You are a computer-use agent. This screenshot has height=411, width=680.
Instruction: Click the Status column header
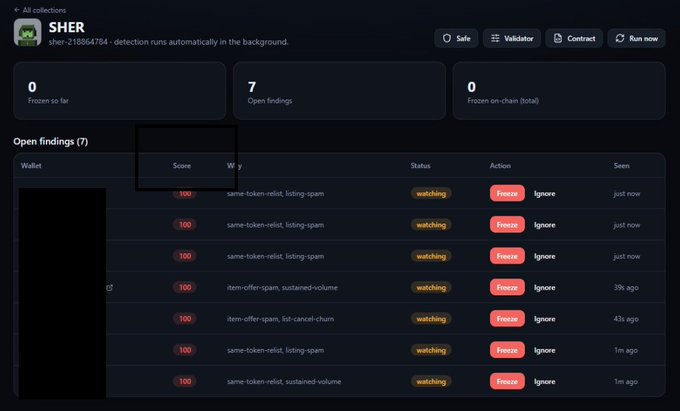tap(421, 166)
